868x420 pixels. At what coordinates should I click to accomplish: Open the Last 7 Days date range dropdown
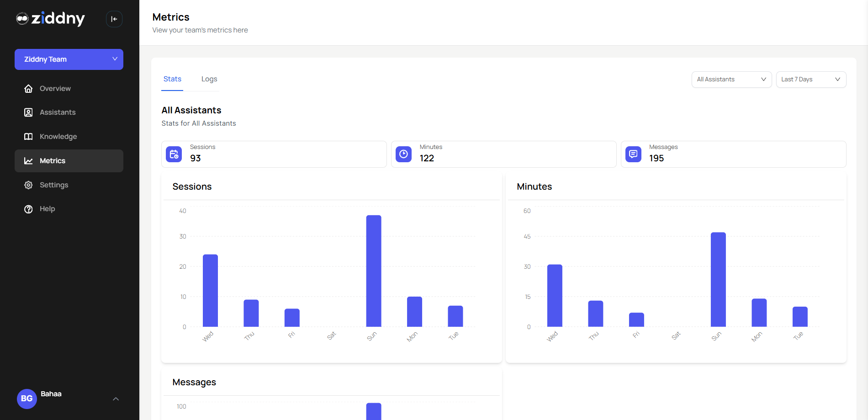tap(811, 79)
